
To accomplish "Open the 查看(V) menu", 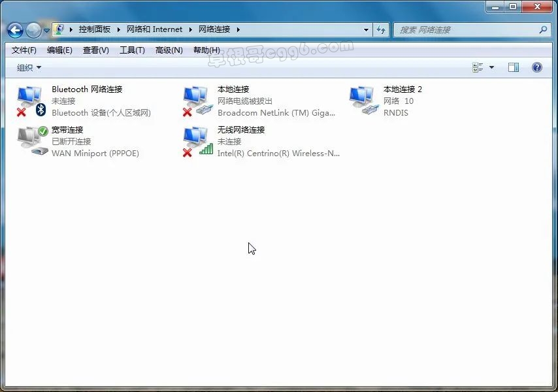I will tap(96, 50).
